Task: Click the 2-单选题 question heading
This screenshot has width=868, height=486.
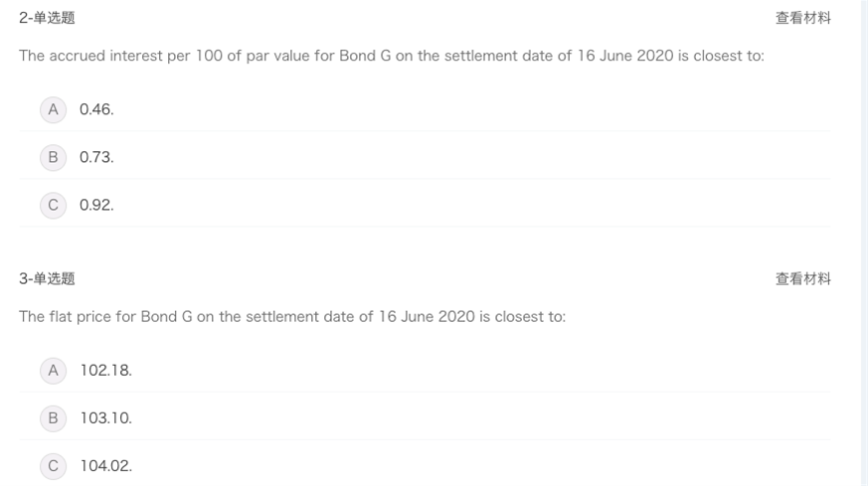Action: point(47,18)
